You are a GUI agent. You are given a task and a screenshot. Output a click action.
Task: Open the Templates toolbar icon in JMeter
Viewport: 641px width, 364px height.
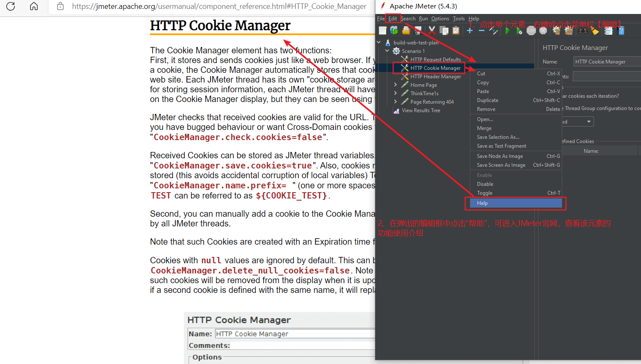[394, 30]
